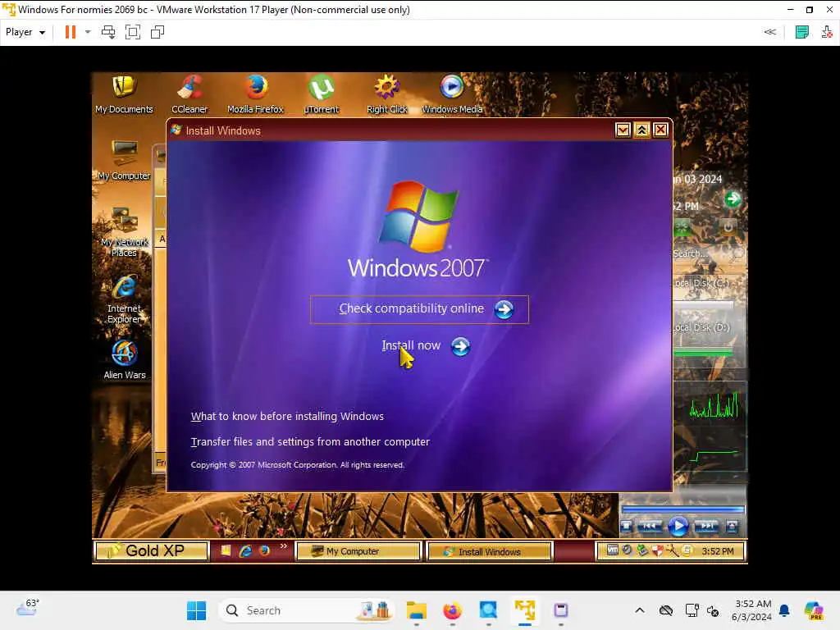The height and width of the screenshot is (630, 840).
Task: Launch Alien Wars desktop shortcut
Action: 125,359
